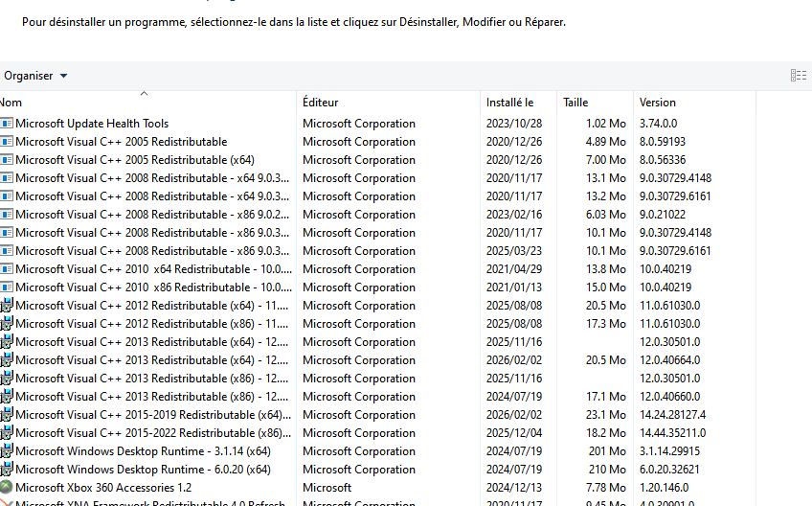
Task: Click the Windows Desktop Runtime 3.1.14 icon
Action: coord(7,451)
